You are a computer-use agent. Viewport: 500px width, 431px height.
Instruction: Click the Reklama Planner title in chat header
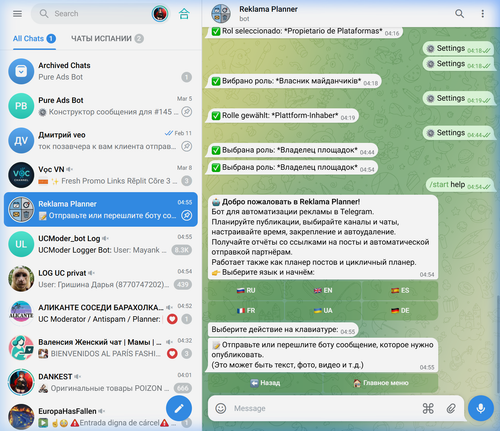268,9
